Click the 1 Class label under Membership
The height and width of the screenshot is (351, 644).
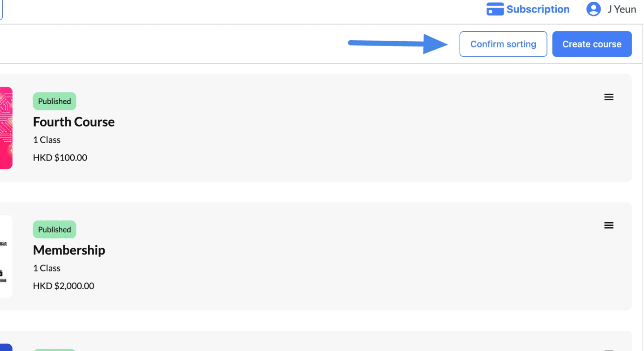coord(47,268)
